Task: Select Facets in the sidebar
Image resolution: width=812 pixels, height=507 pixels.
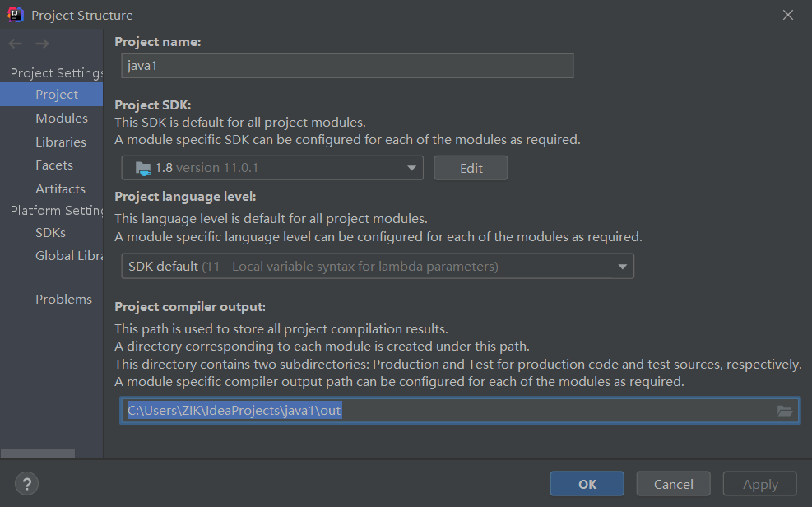Action: pyautogui.click(x=54, y=165)
